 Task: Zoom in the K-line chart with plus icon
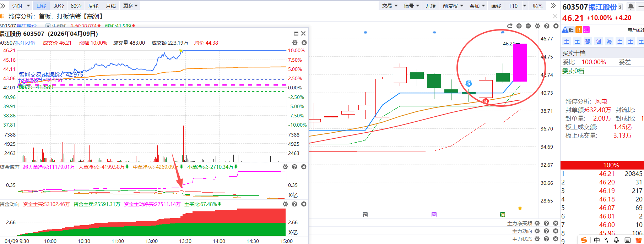[x=519, y=26]
